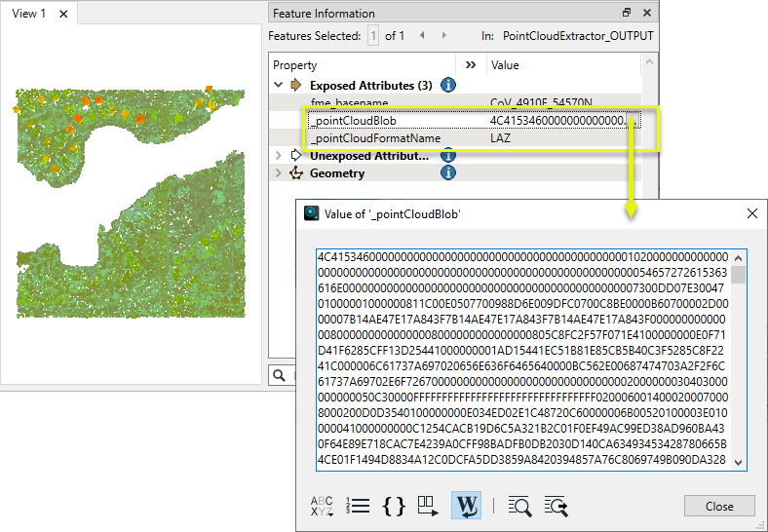This screenshot has height=532, width=768.
Task: Close the View 1 tab
Action: (x=63, y=14)
